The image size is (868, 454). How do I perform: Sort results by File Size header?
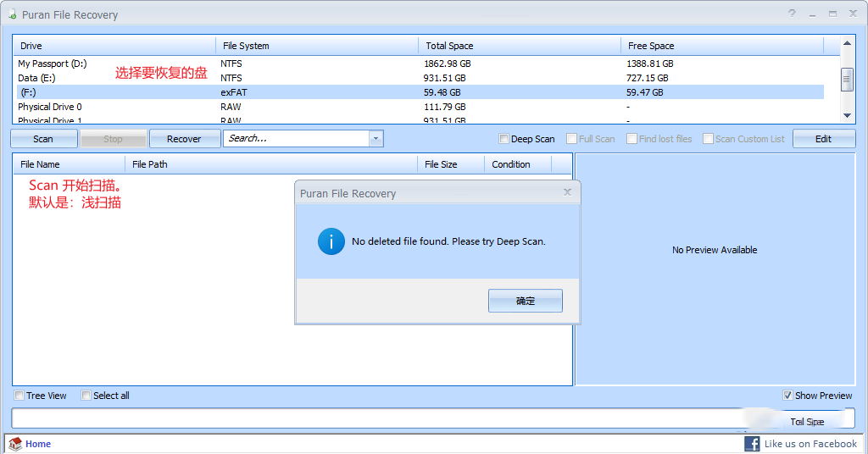point(451,164)
